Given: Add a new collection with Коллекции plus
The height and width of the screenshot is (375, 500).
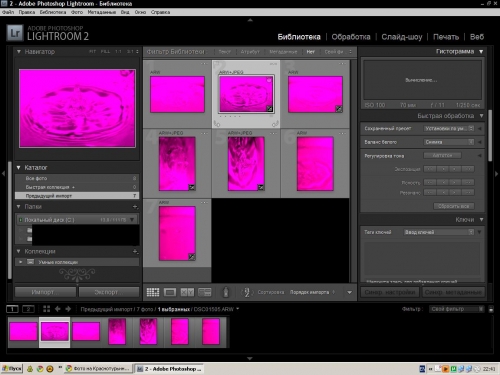Looking at the screenshot, I should point(135,251).
